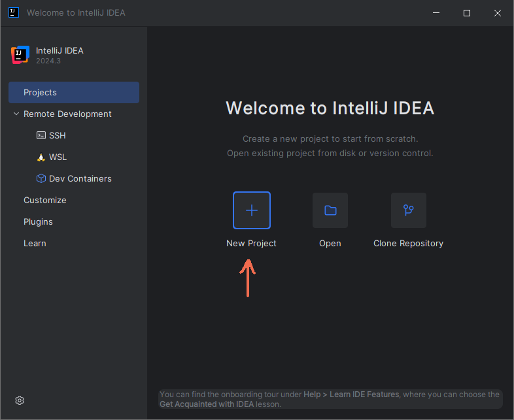Click the title bar IntelliJ app icon
This screenshot has width=514, height=420.
point(14,13)
